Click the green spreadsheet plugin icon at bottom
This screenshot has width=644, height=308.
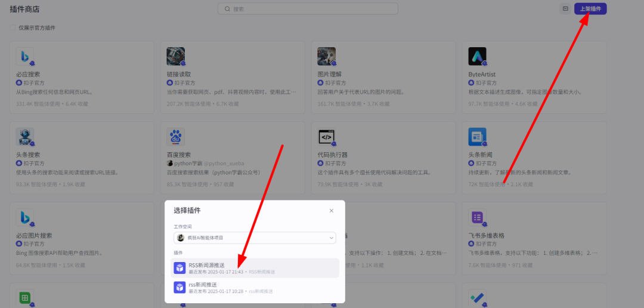tap(25, 298)
